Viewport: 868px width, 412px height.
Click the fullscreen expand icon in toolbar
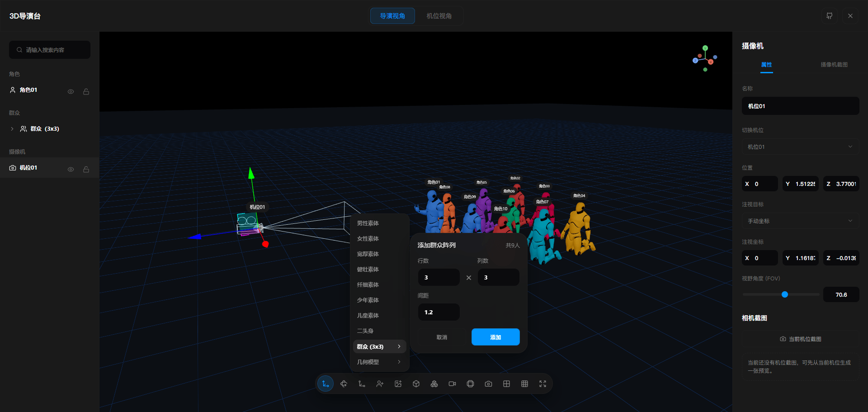click(x=542, y=384)
